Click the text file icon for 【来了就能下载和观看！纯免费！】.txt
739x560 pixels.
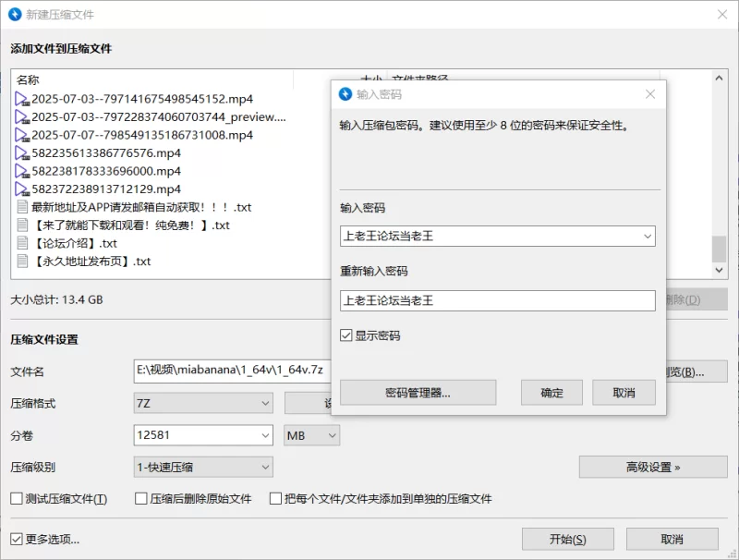[22, 225]
